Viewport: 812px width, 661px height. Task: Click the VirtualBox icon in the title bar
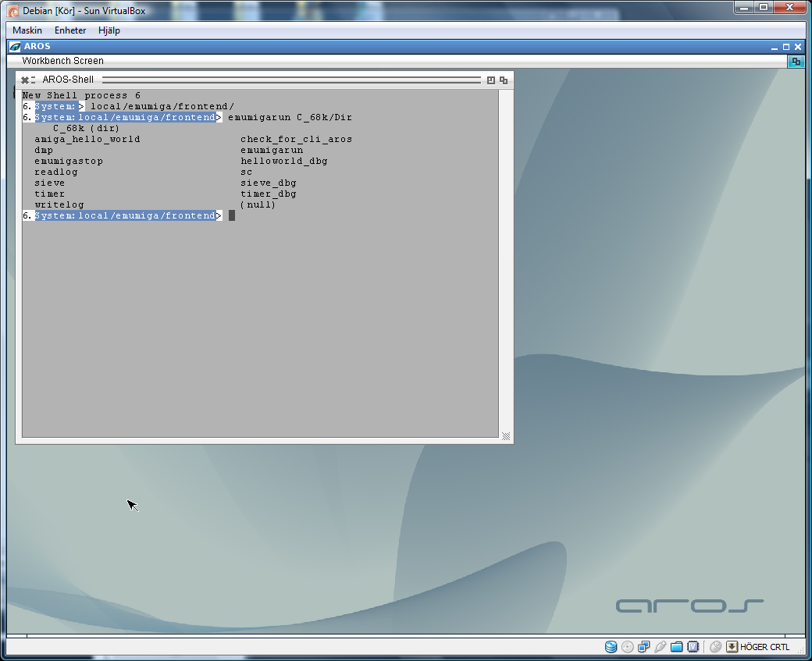pos(13,11)
